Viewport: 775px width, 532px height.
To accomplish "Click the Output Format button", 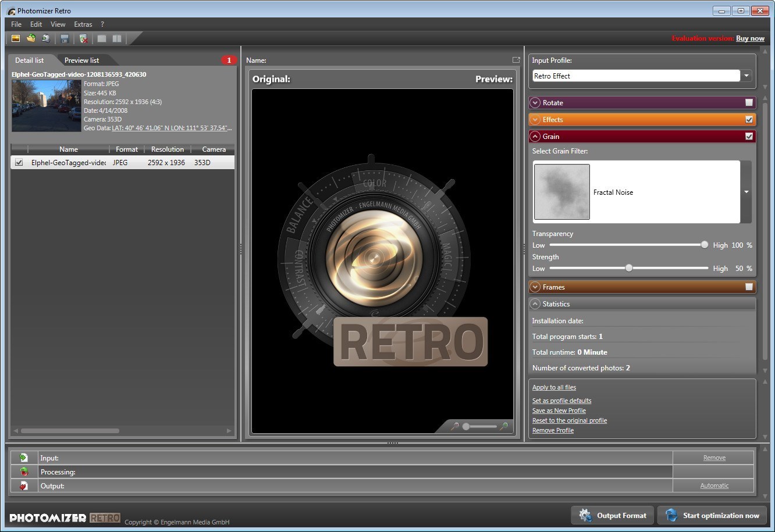I will click(612, 515).
